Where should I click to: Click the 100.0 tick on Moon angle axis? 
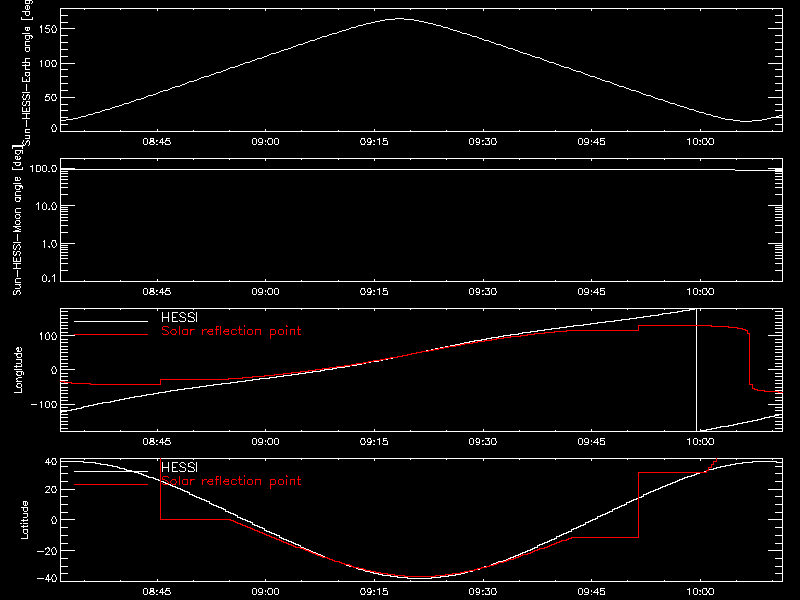tap(43, 168)
